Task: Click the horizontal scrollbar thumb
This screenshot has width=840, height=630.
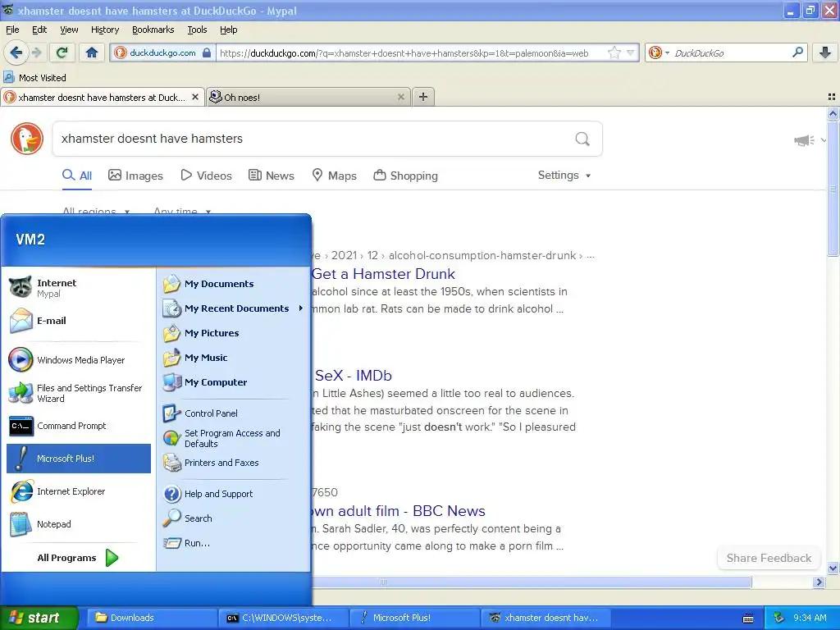Action: (532, 582)
